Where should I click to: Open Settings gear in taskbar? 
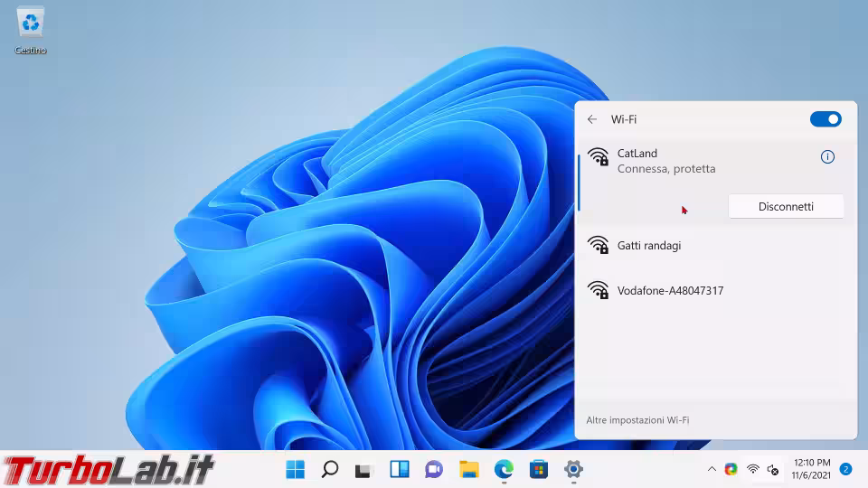coord(573,469)
